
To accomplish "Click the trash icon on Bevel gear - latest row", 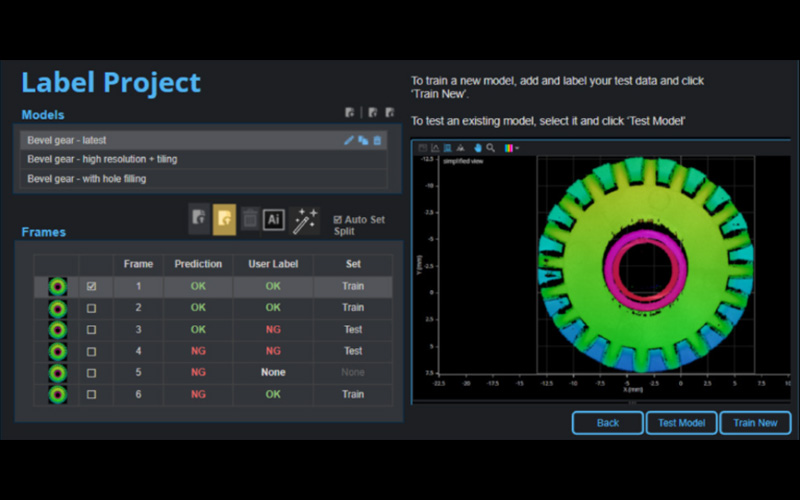I will [377, 141].
